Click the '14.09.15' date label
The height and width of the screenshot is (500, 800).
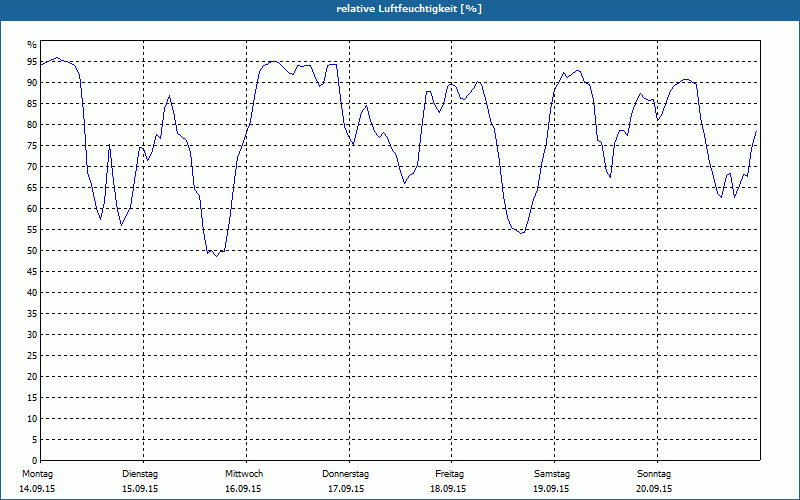click(x=37, y=489)
